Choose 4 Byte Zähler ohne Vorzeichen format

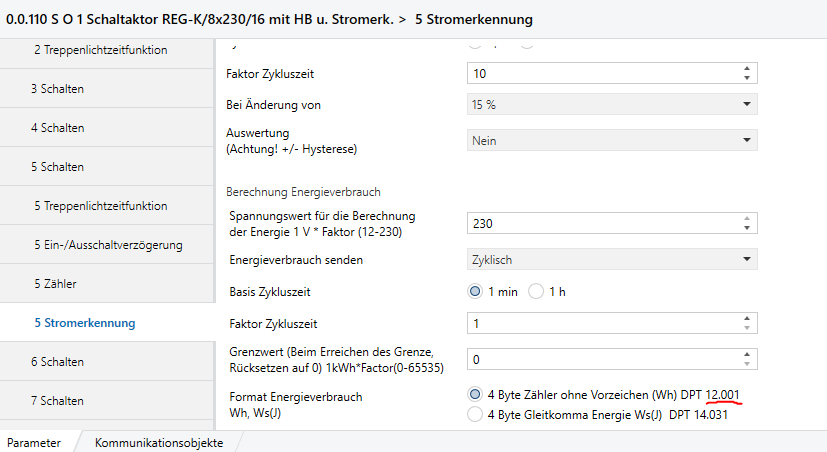coord(475,394)
